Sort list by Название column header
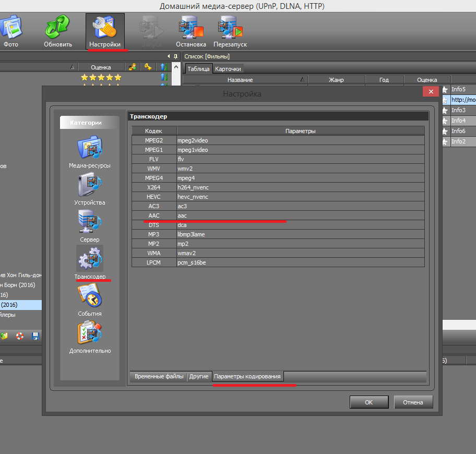The image size is (476, 454). (x=240, y=80)
